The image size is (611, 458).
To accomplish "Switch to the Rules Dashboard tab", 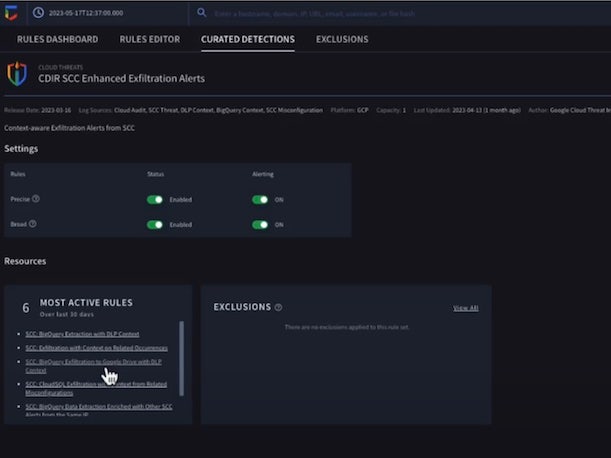I will (x=57, y=39).
